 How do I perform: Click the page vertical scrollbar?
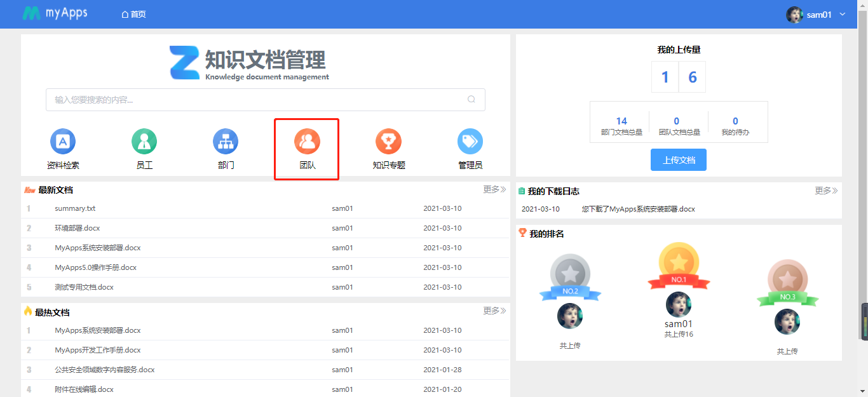click(x=863, y=191)
